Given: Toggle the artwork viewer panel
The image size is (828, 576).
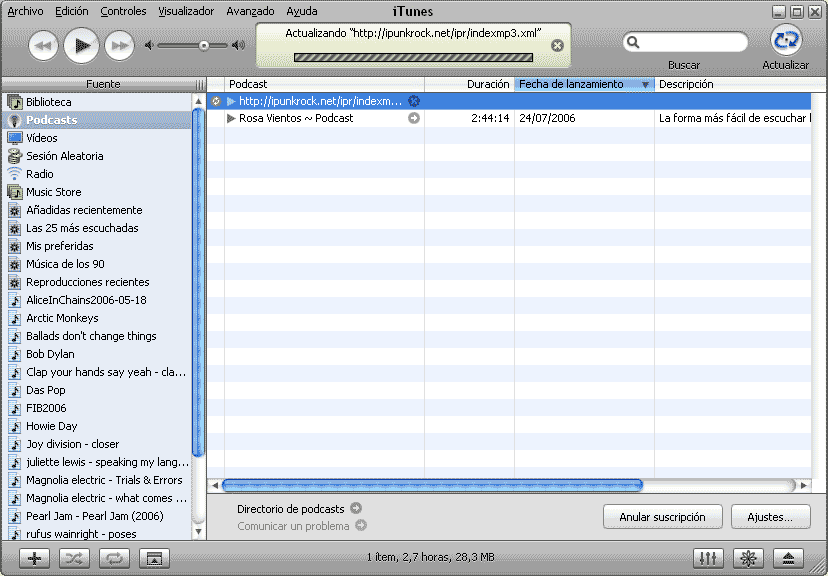Looking at the screenshot, I should point(154,558).
